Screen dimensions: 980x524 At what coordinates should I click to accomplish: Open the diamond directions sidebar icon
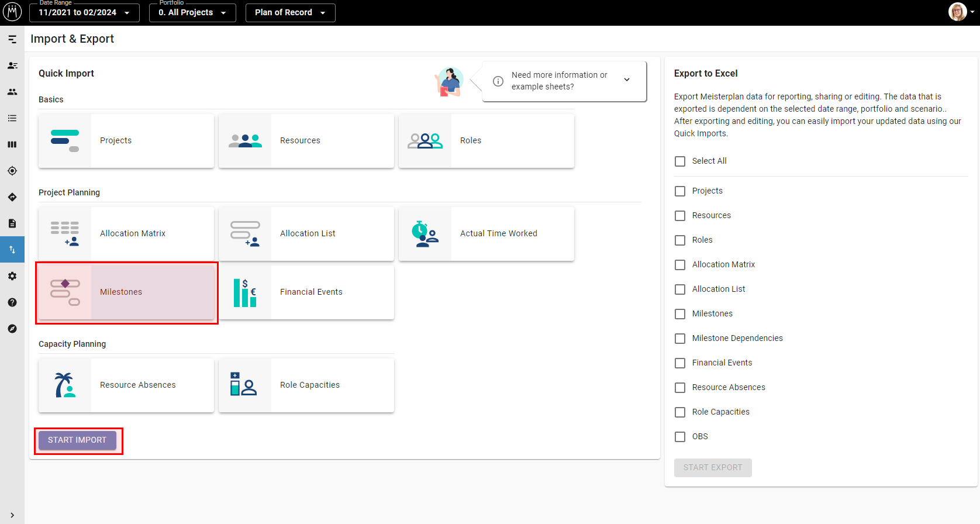(x=12, y=197)
